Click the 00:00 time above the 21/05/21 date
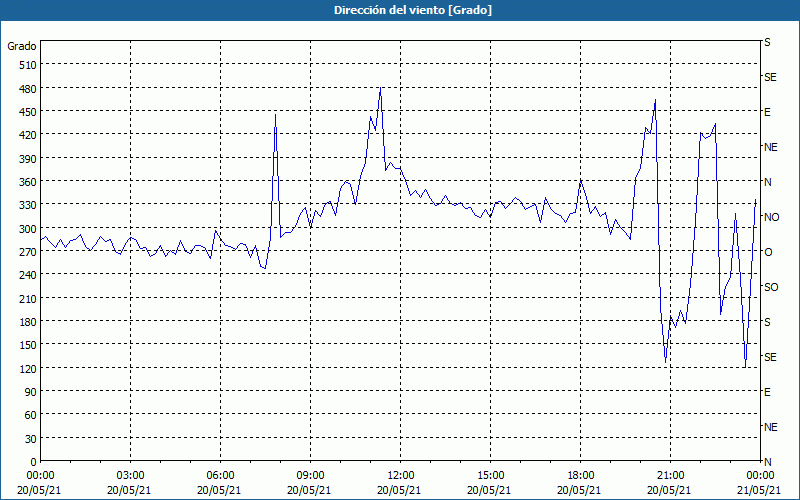Screen dimensions: 800x500 [760, 476]
